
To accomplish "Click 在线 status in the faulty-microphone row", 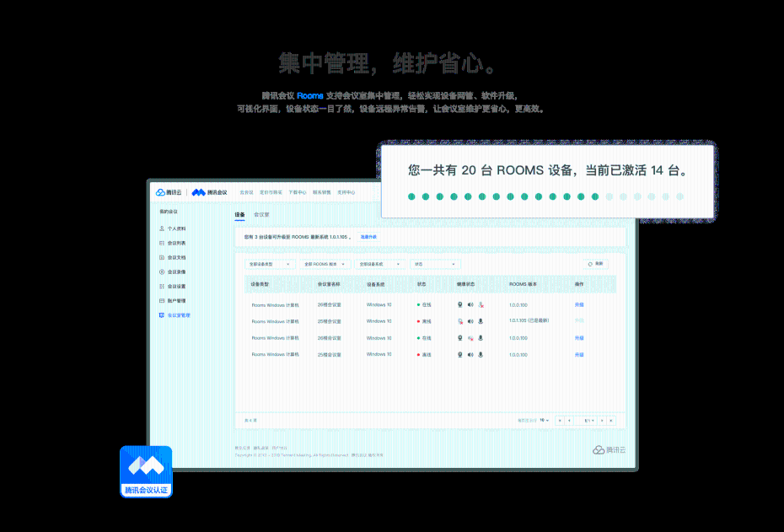I will [x=424, y=304].
